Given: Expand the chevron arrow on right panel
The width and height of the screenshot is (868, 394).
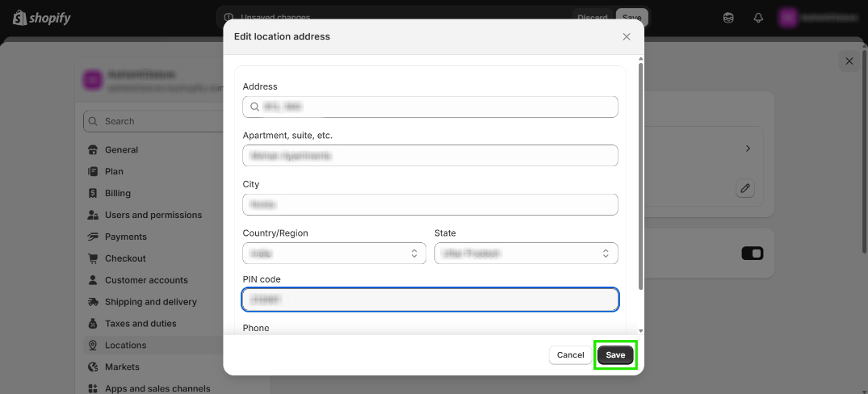Looking at the screenshot, I should tap(748, 149).
